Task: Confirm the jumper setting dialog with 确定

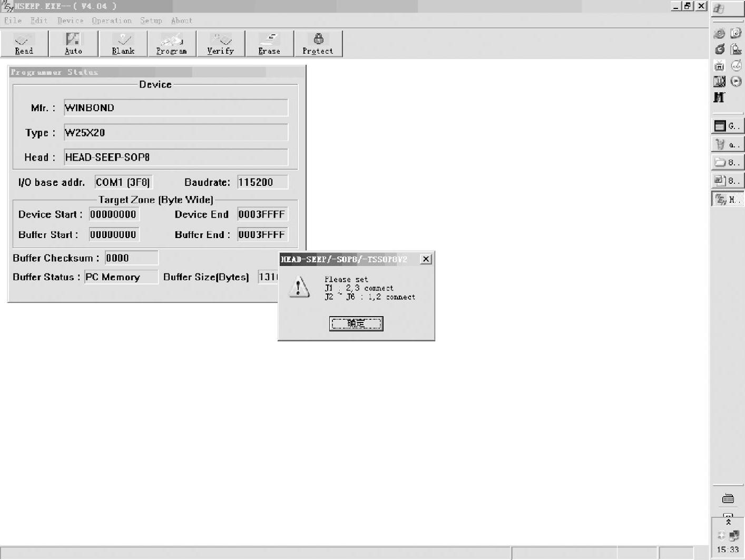Action: click(x=356, y=323)
